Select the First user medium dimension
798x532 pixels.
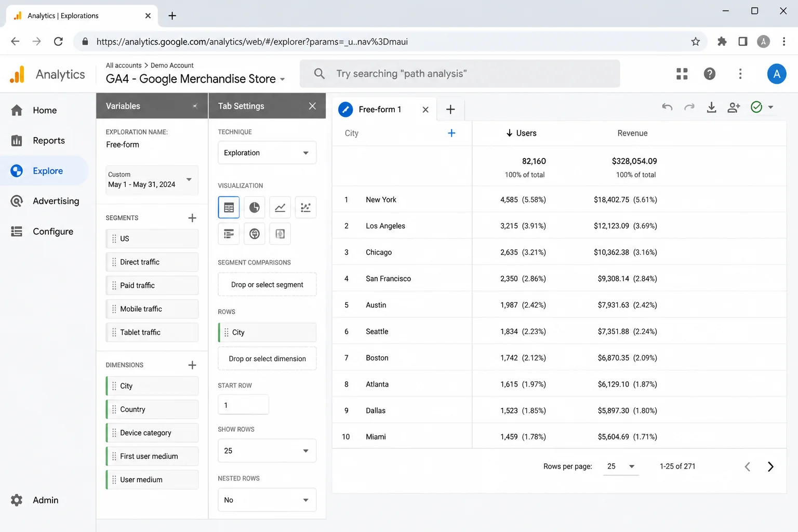(152, 456)
